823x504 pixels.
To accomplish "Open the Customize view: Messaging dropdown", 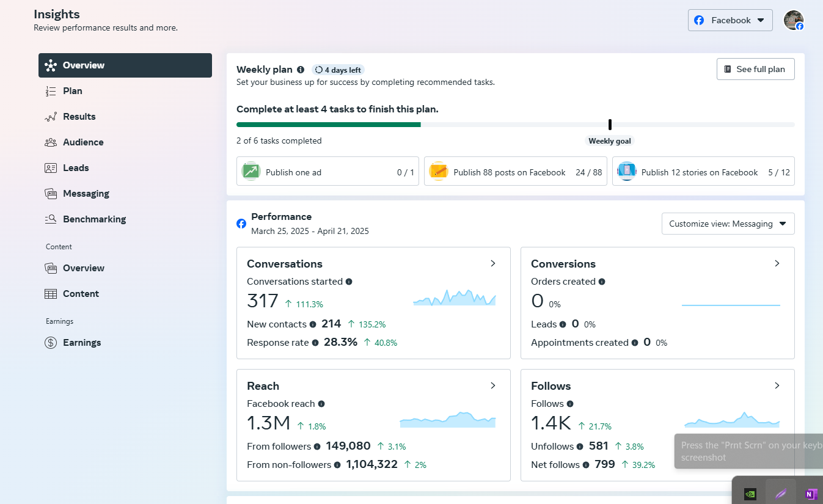I will click(x=728, y=224).
